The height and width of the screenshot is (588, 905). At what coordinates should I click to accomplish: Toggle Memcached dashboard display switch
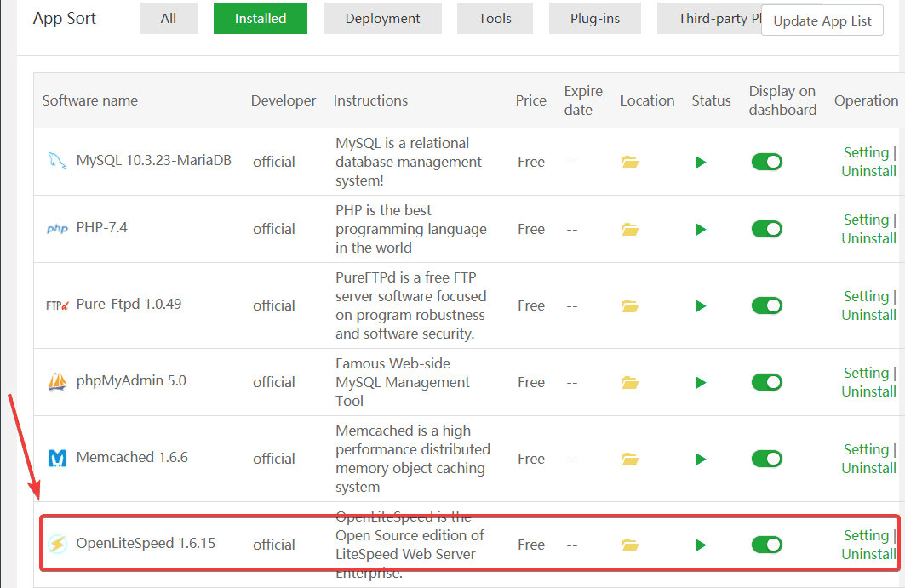[x=766, y=459]
